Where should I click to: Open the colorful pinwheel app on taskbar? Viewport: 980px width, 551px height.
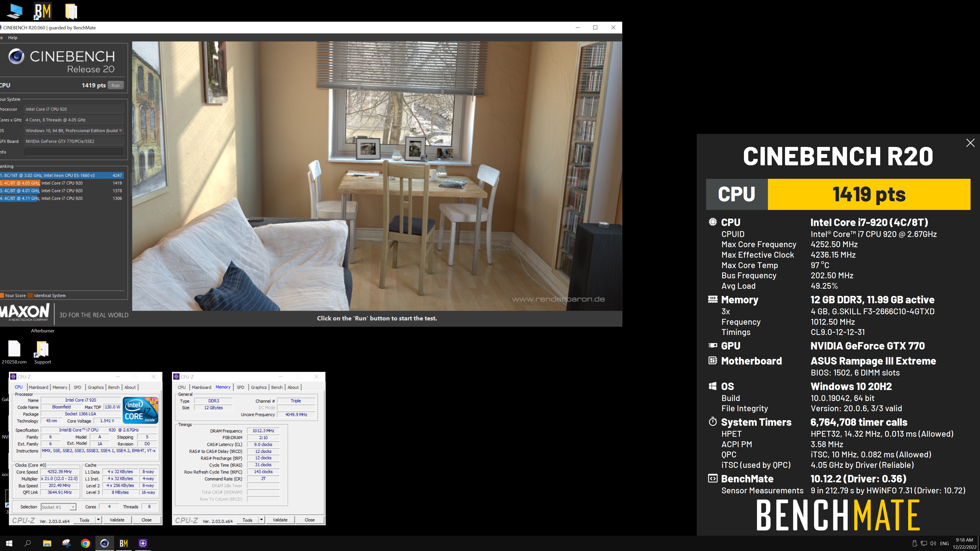click(66, 543)
